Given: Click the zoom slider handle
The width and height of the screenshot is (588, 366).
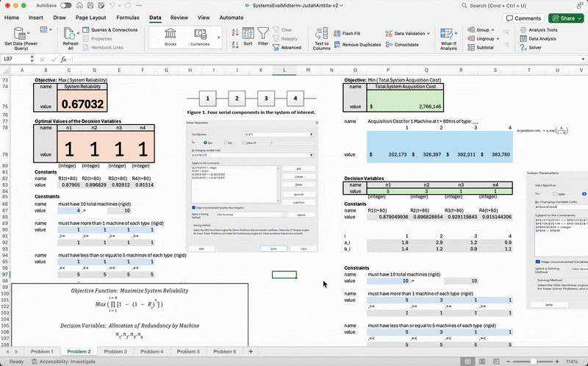Looking at the screenshot, I should coord(534,362).
